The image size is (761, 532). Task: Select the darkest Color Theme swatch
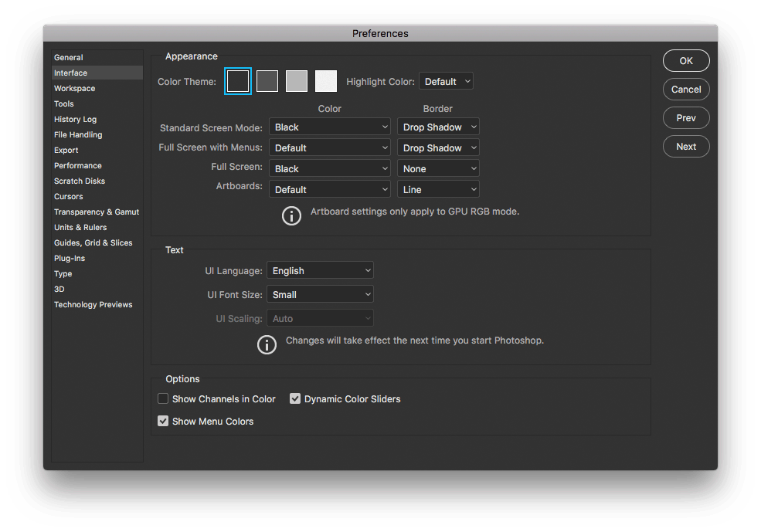(x=238, y=81)
